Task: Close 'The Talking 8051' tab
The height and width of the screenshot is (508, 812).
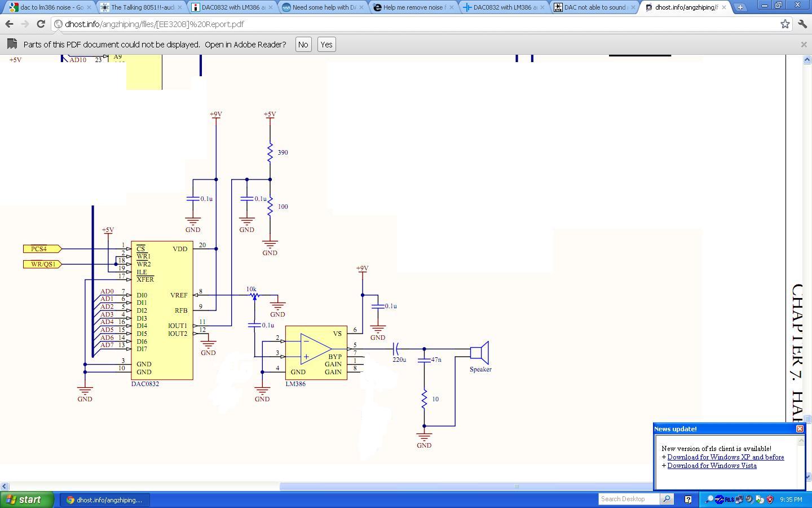Action: pyautogui.click(x=179, y=7)
